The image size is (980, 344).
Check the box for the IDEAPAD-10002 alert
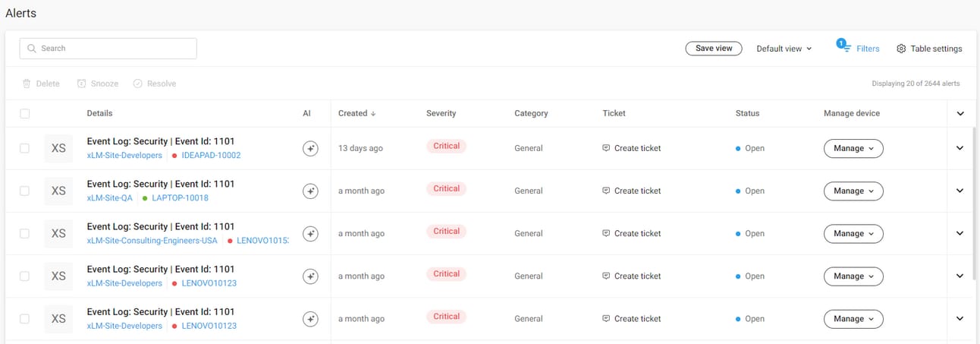25,148
